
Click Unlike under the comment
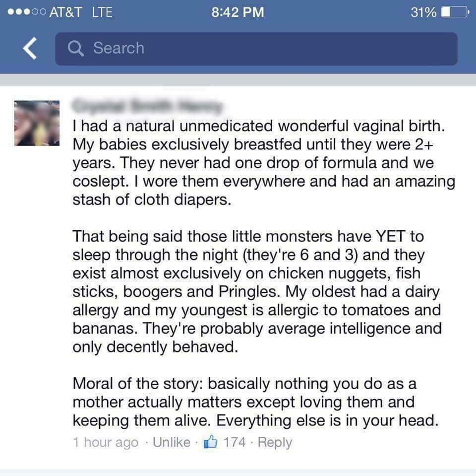click(172, 442)
